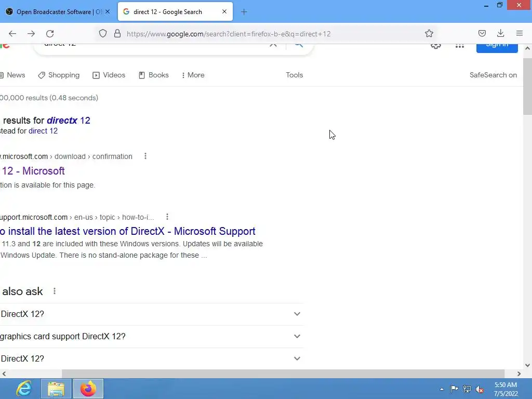532x399 pixels.
Task: Show hidden system tray icons arrow
Action: pyautogui.click(x=442, y=389)
